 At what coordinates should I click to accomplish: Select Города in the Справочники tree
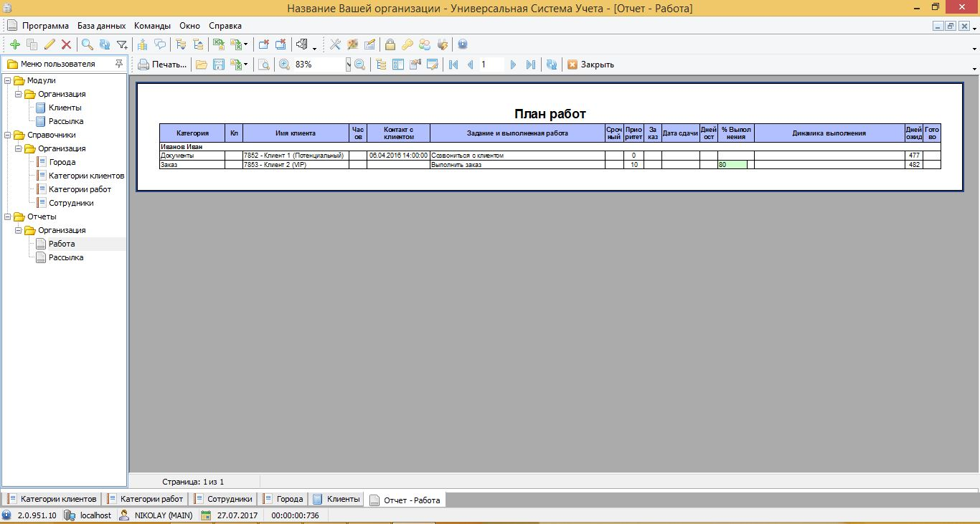[62, 162]
